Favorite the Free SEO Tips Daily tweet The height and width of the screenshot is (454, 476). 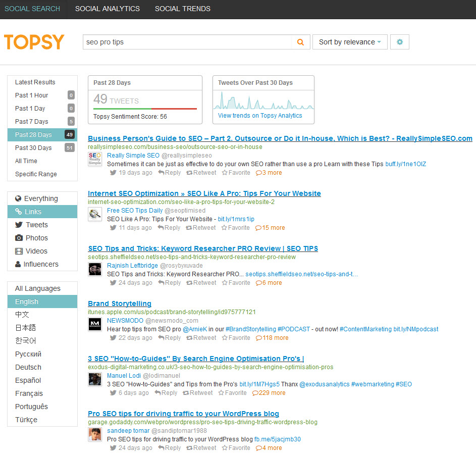235,228
